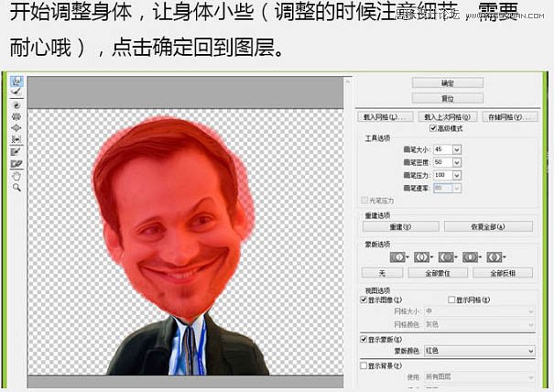Toggle the 显示图像 show image checkbox
Screen dimensions: 554x392
tap(364, 299)
